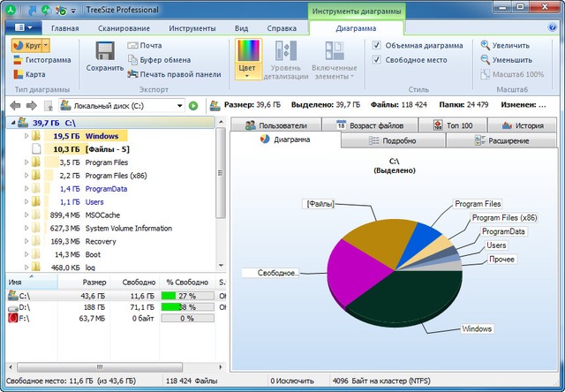Click the green refresh quick access icon
The height and width of the screenshot is (392, 565).
(x=46, y=10)
